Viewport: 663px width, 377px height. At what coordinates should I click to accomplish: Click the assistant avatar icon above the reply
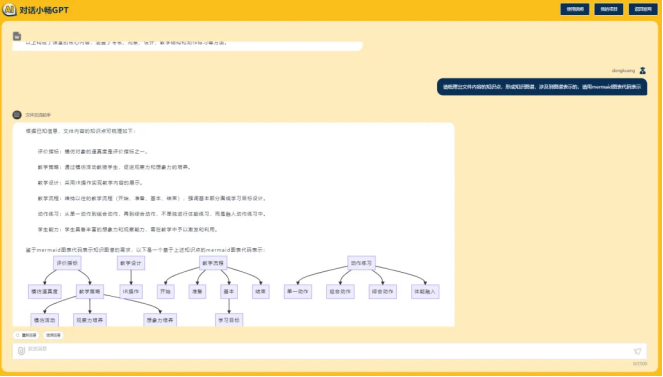(17, 115)
